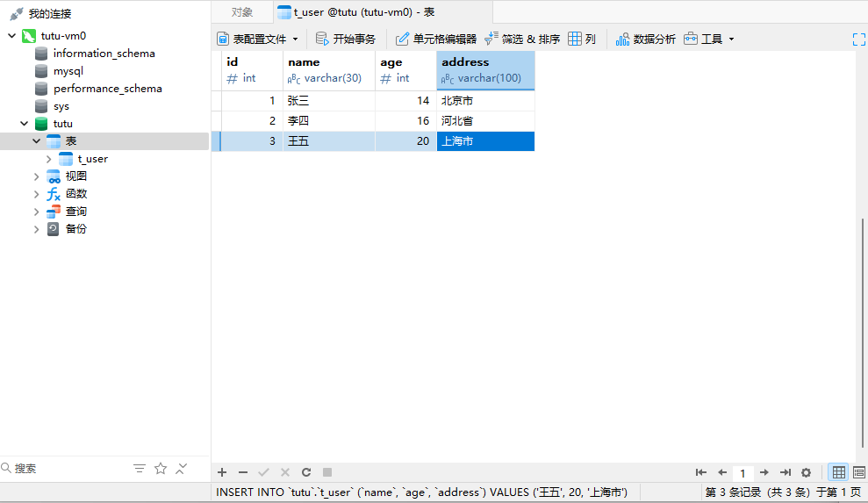Go to previous page
Viewport: 868px width, 503px height.
pos(721,472)
